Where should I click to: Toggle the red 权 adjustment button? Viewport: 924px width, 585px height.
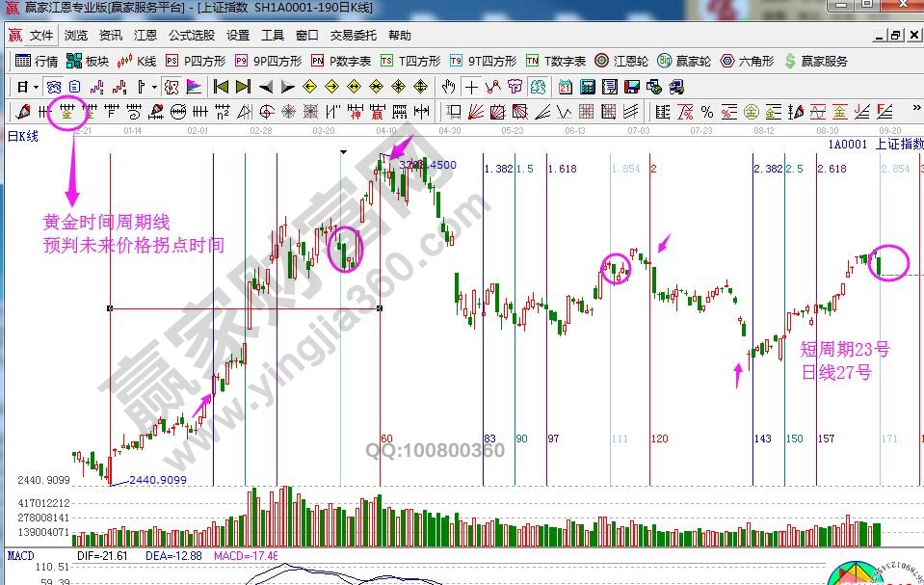171,87
